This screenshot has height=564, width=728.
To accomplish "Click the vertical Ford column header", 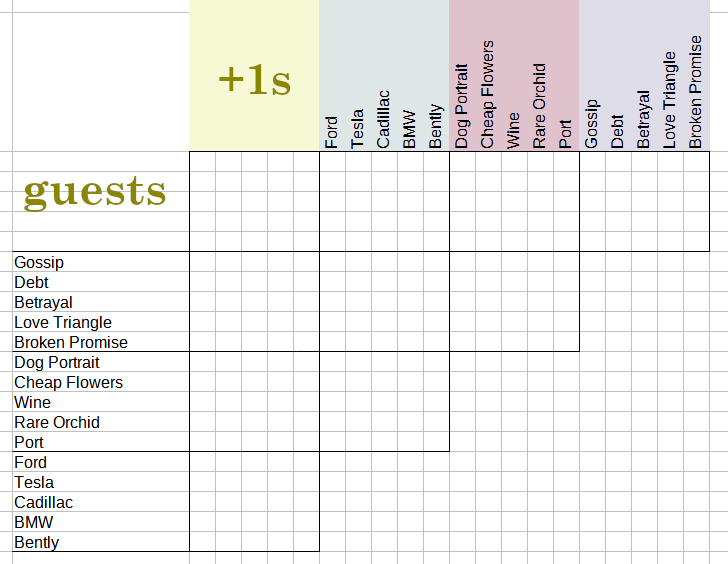I will pos(332,132).
